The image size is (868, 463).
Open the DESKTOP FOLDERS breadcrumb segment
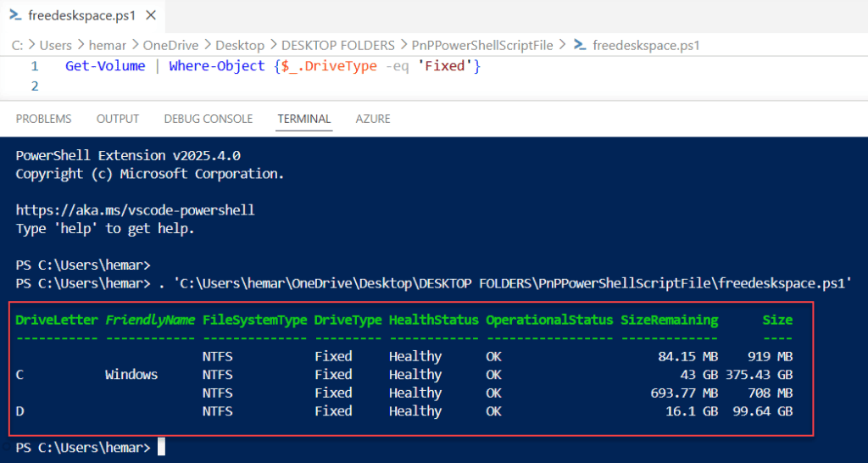coord(337,46)
